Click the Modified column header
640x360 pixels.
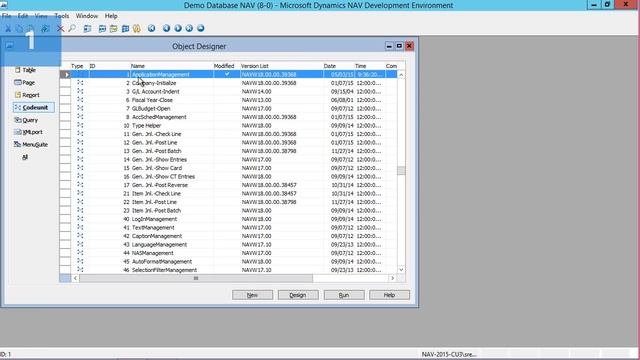(x=224, y=66)
